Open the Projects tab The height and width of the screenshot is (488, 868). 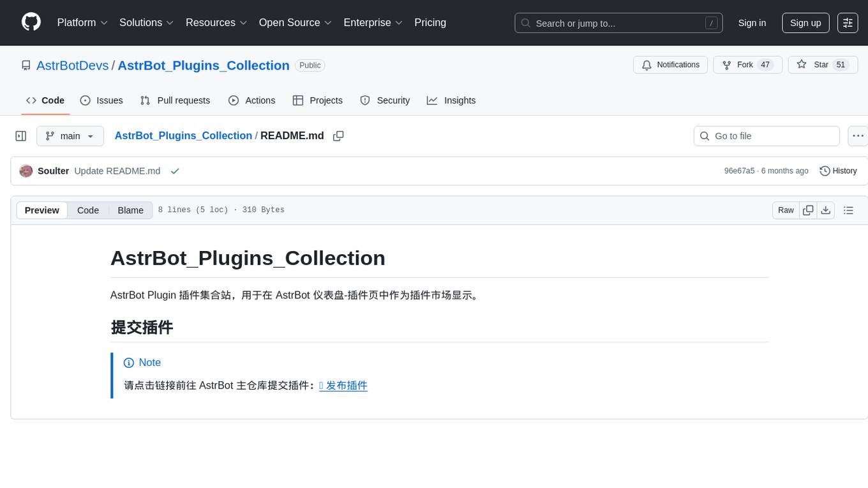click(x=318, y=100)
